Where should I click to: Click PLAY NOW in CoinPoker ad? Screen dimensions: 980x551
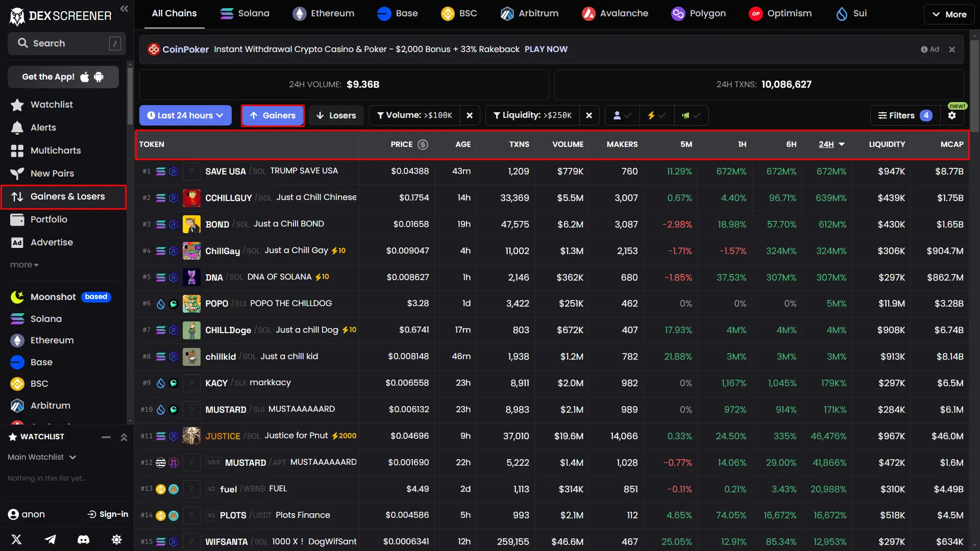pyautogui.click(x=546, y=49)
